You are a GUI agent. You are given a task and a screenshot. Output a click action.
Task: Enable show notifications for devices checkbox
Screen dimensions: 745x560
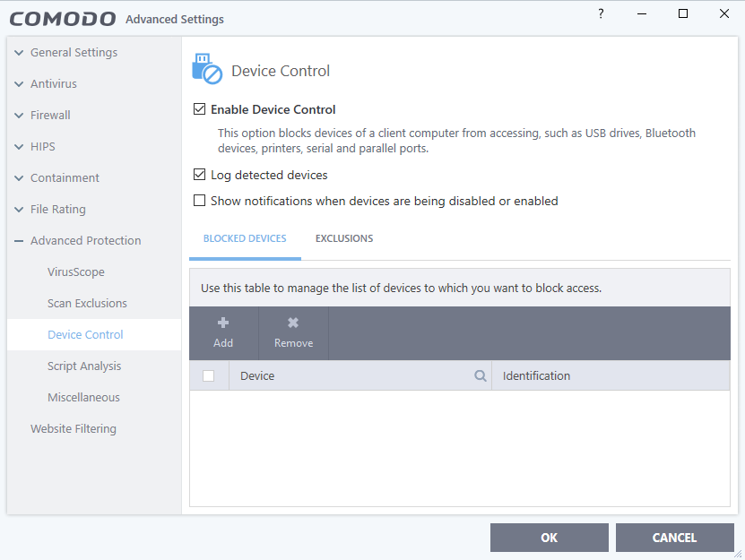tap(200, 201)
